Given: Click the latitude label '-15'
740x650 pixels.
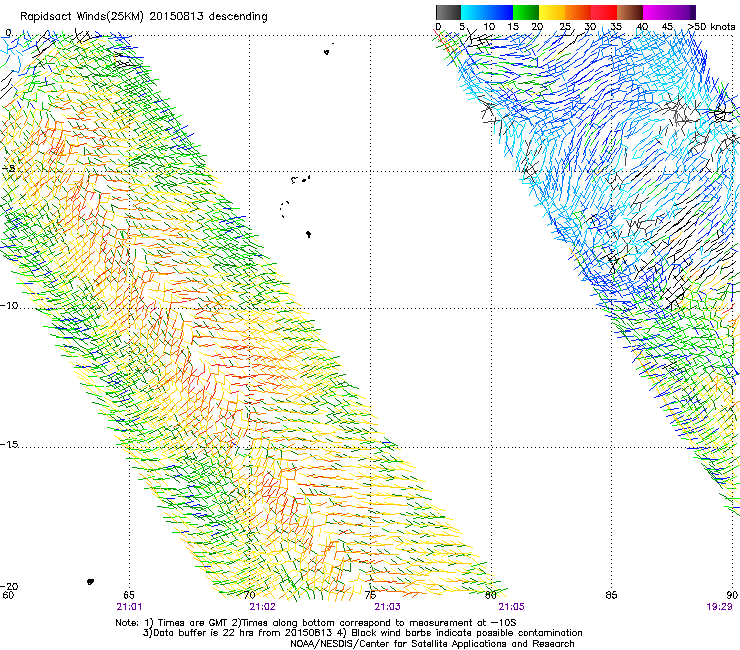Looking at the screenshot, I should [x=9, y=445].
